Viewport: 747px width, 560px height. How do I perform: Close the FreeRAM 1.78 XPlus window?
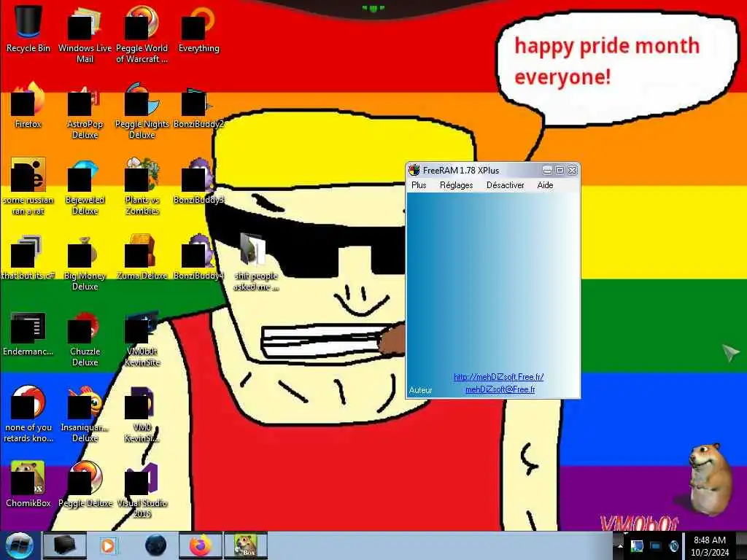[572, 170]
